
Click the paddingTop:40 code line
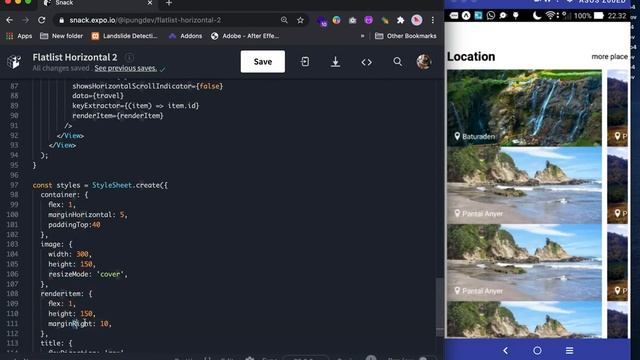click(74, 224)
